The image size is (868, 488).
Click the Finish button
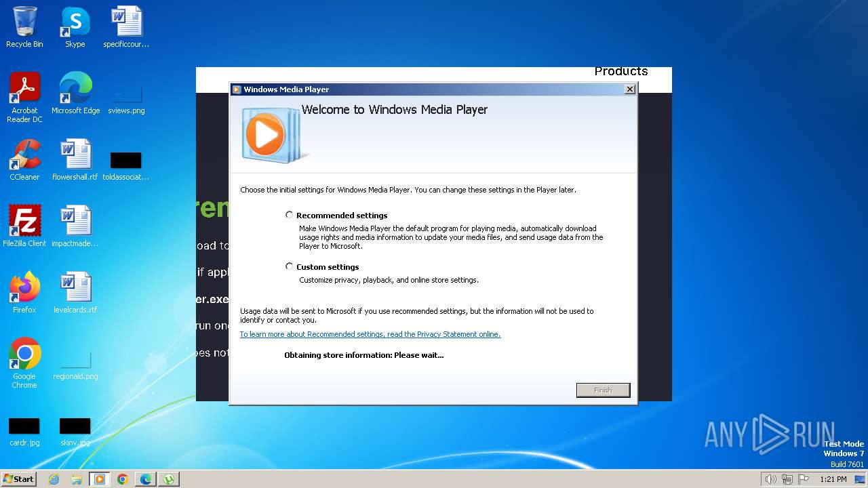[603, 390]
